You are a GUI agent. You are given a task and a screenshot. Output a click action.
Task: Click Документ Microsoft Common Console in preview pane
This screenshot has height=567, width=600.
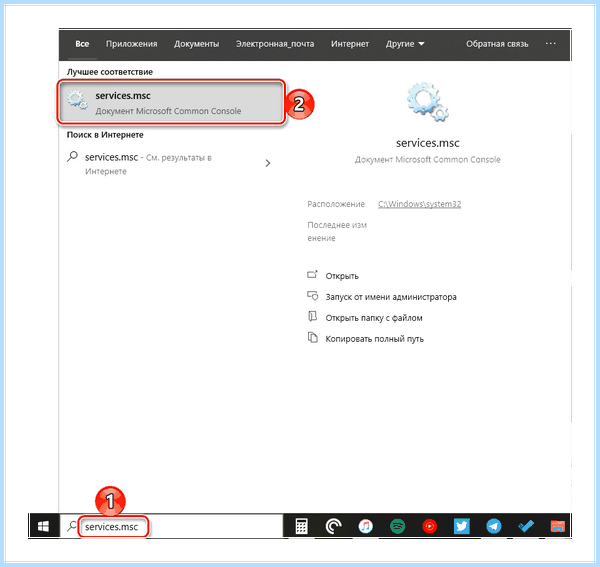[x=427, y=160]
